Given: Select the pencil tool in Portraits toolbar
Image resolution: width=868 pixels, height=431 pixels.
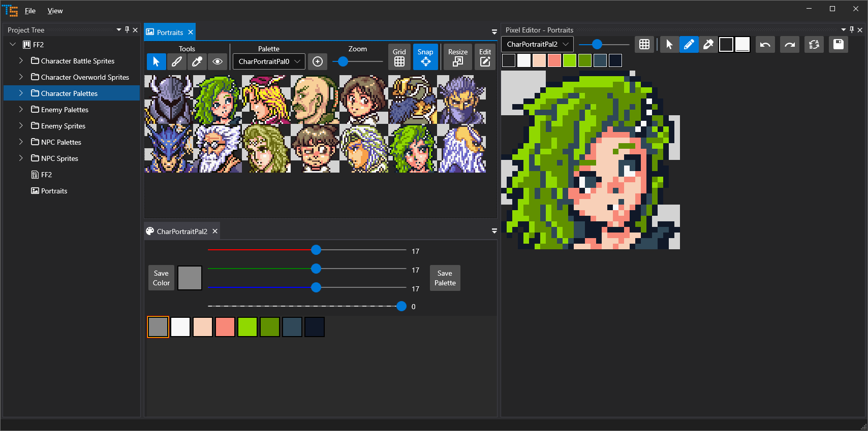Looking at the screenshot, I should click(x=177, y=61).
